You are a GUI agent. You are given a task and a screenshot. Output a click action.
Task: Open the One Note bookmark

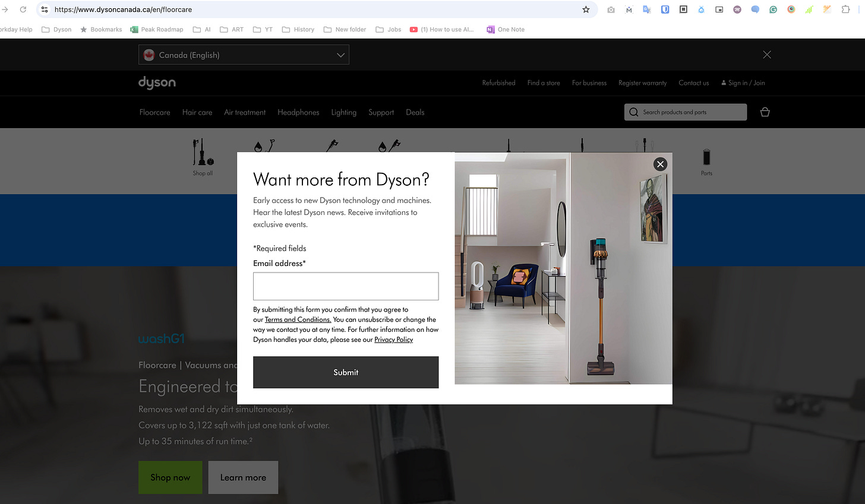506,29
